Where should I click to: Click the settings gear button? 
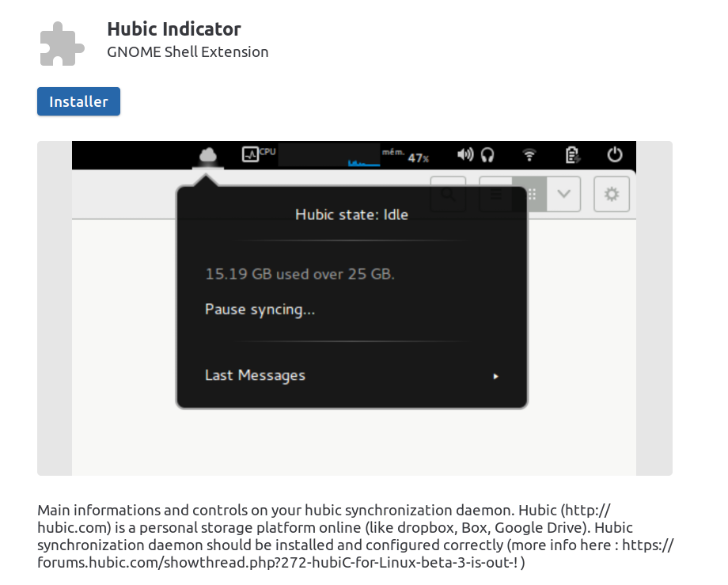click(x=611, y=194)
